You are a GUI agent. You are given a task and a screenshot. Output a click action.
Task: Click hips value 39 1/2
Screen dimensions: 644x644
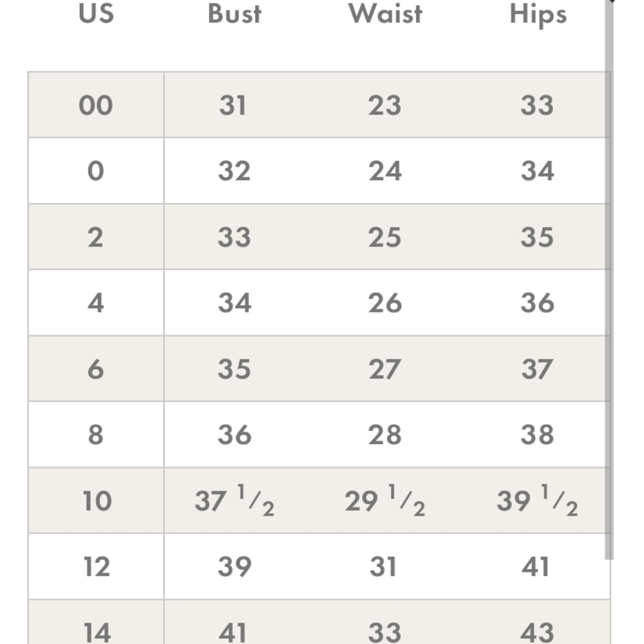click(x=537, y=500)
